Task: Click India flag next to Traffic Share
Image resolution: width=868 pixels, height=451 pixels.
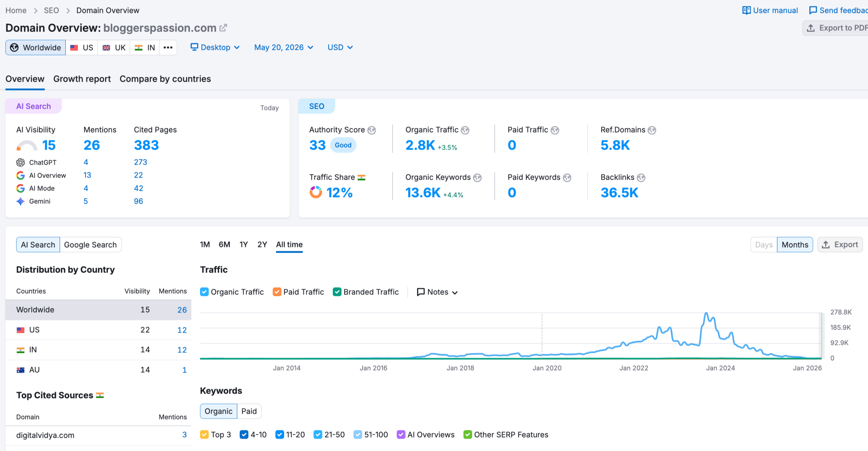Action: [x=361, y=178]
